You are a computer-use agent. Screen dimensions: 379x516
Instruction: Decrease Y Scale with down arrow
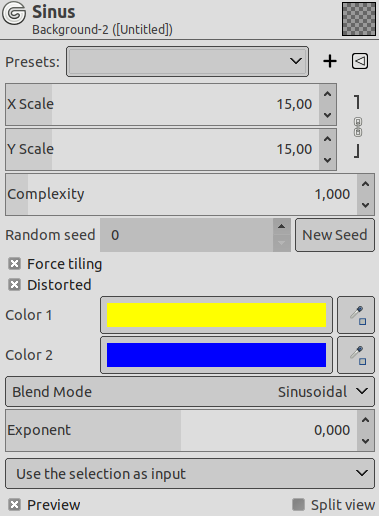click(x=328, y=160)
